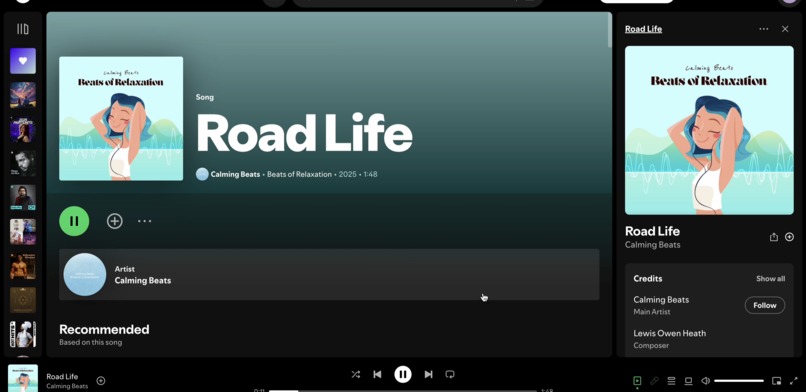Share song via right panel share icon
The width and height of the screenshot is (806, 392).
point(774,237)
